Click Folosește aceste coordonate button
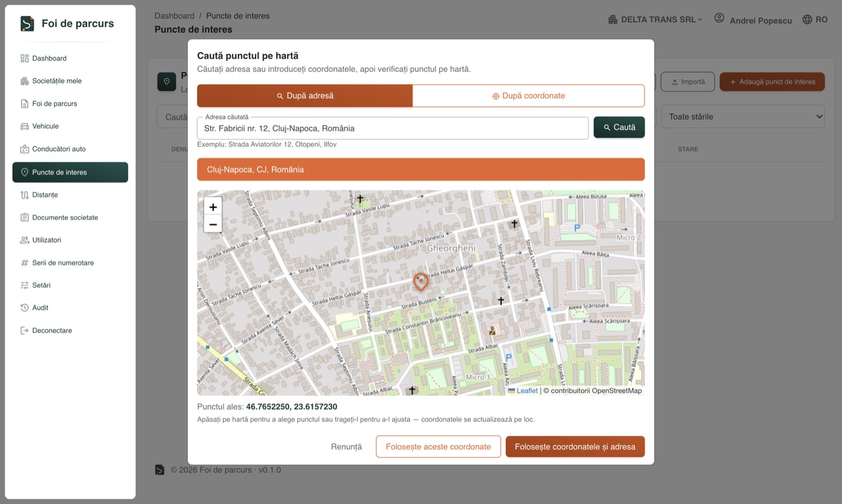Image resolution: width=842 pixels, height=504 pixels. coord(438,447)
